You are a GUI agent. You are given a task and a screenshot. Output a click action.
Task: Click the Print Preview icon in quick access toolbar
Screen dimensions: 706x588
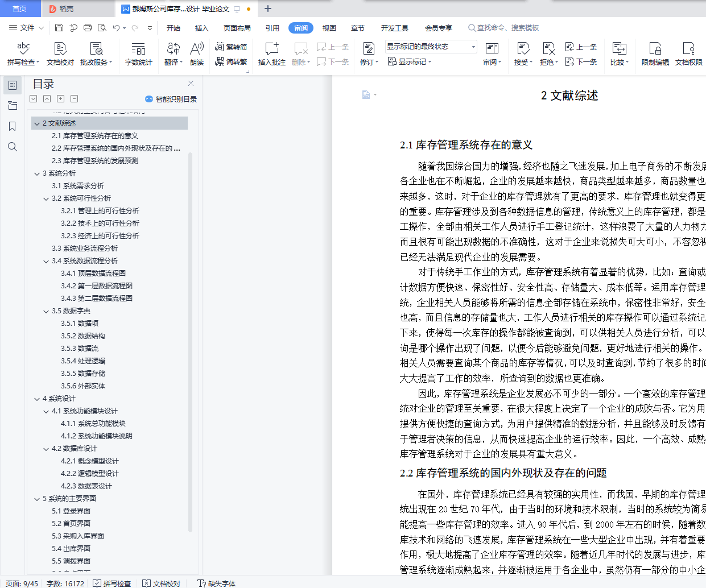coord(102,27)
